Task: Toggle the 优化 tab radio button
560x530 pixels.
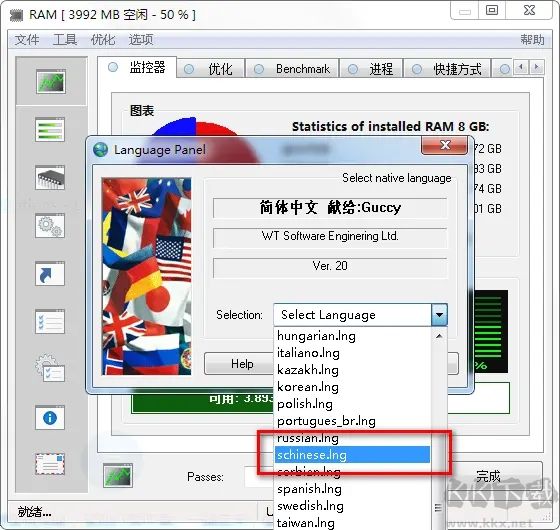Action: point(189,69)
